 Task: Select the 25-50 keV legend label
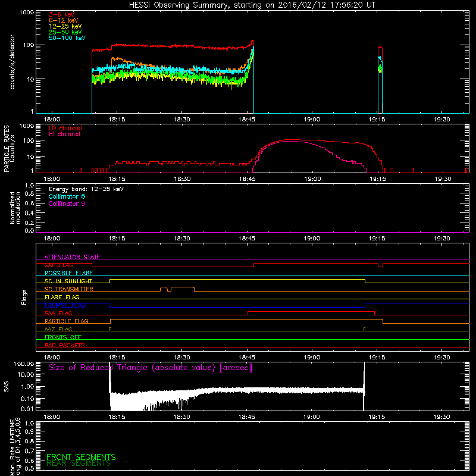coord(65,32)
